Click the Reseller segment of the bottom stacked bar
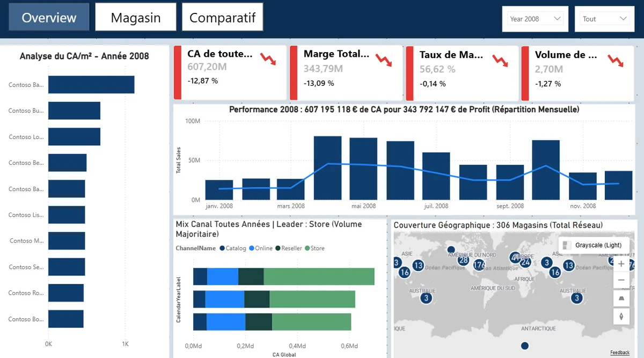Screen dimensions: 644x358 tap(259, 322)
